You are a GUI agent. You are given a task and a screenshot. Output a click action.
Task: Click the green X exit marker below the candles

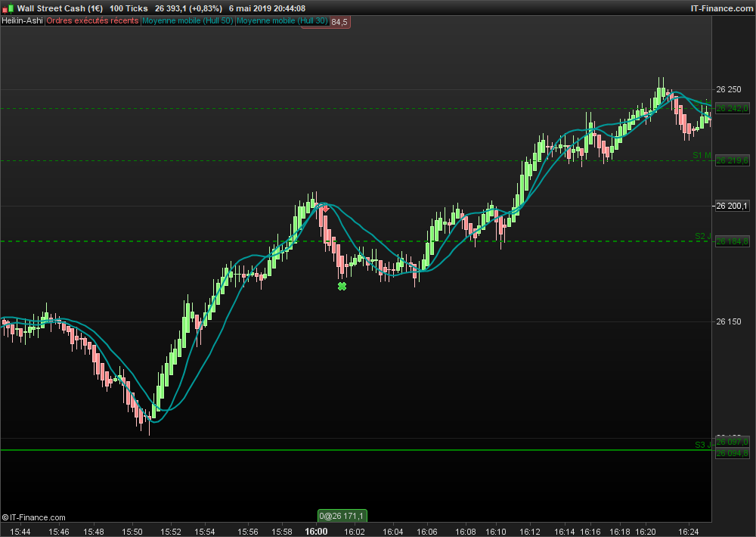click(x=342, y=287)
